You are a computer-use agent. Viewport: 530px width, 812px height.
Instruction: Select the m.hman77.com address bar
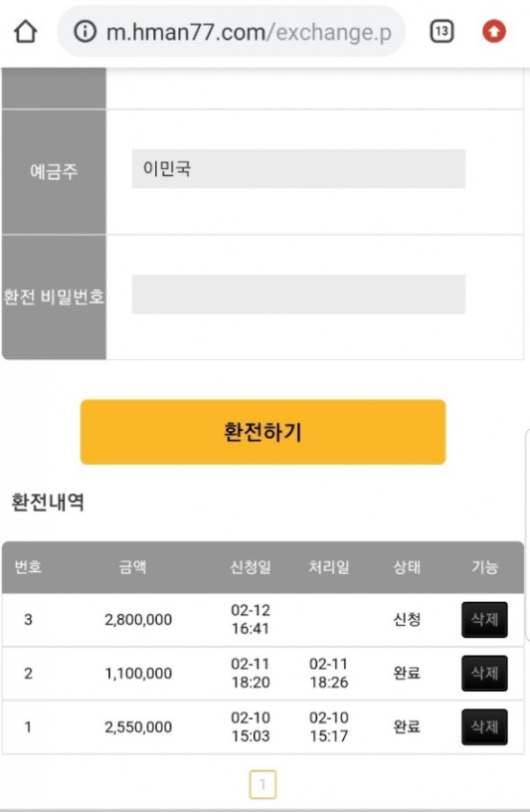pyautogui.click(x=231, y=32)
